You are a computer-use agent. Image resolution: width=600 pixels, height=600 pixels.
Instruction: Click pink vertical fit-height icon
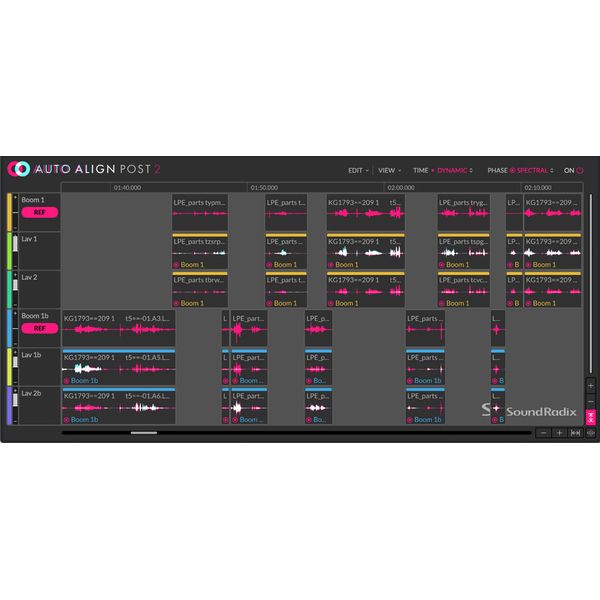590,417
